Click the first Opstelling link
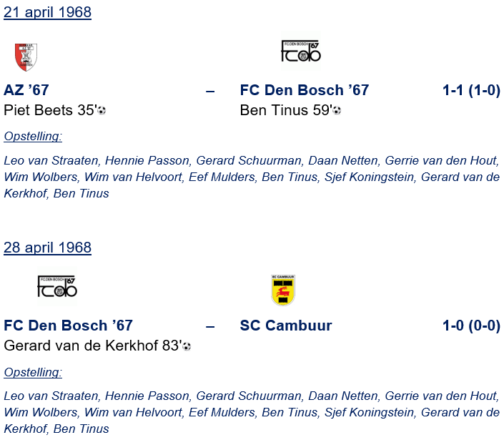 (33, 136)
